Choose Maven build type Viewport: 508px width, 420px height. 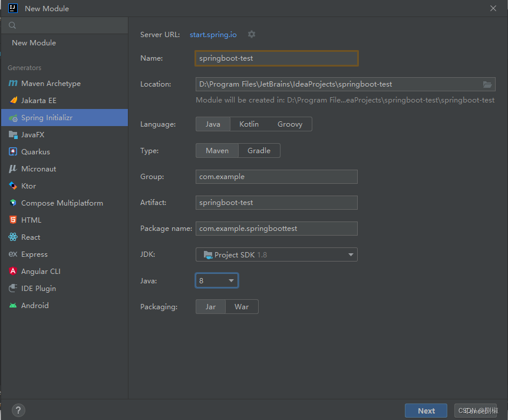click(217, 151)
